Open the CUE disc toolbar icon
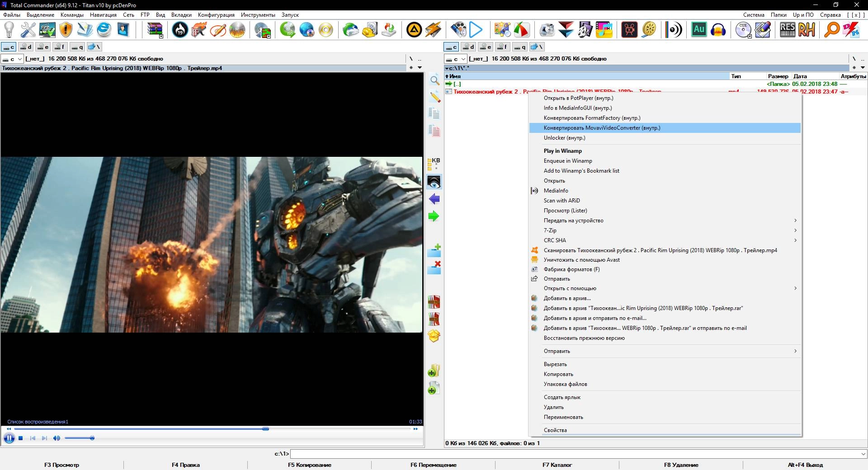 [x=743, y=30]
